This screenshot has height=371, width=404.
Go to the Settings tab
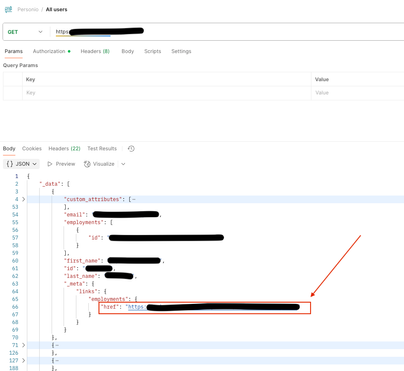[181, 51]
